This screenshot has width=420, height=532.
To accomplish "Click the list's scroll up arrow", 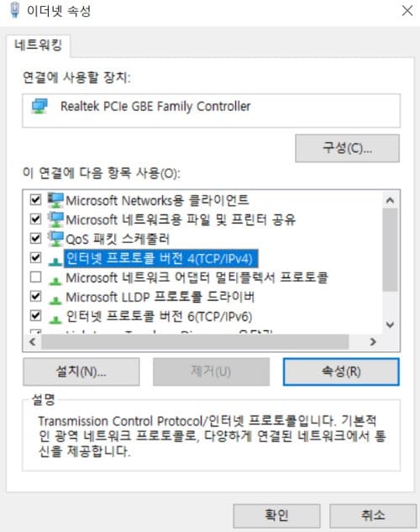I will click(390, 200).
